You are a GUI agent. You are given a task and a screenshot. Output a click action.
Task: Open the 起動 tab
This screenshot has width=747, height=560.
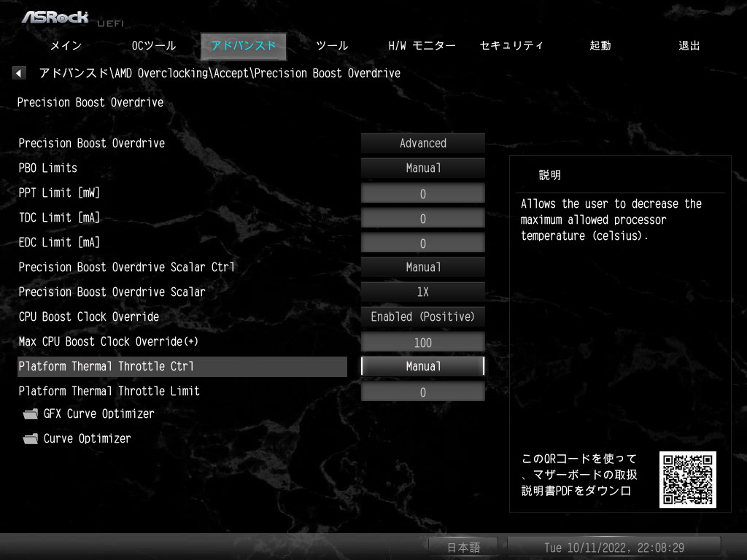tap(600, 46)
